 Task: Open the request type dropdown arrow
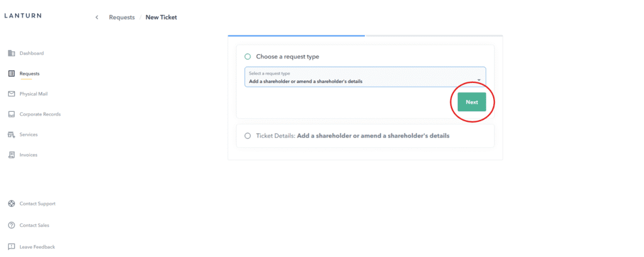479,80
